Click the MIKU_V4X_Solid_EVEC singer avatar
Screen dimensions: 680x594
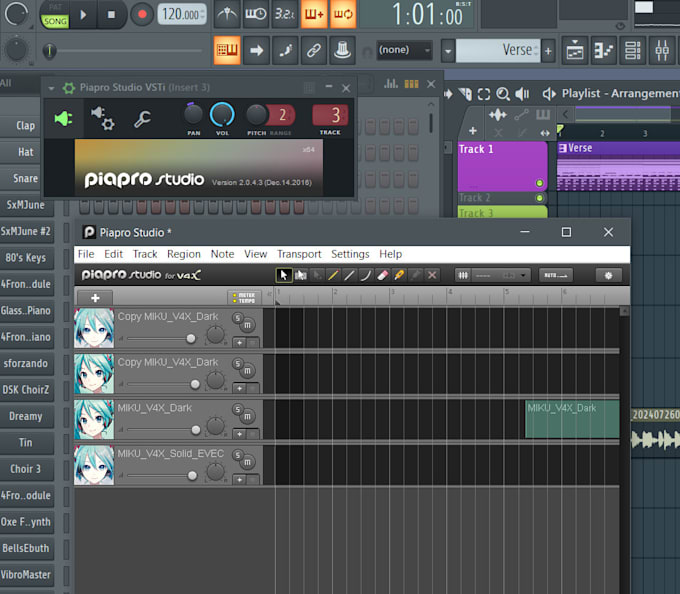94,465
